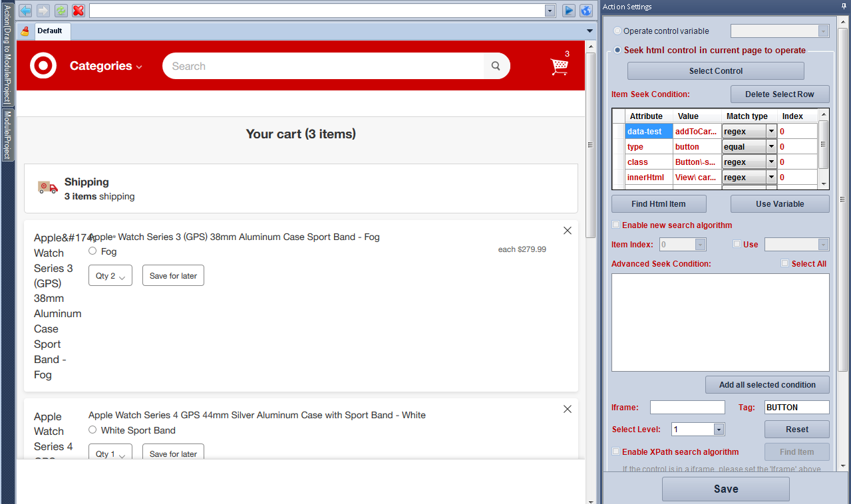This screenshot has width=851, height=504.
Task: Click the Select Control button
Action: tap(715, 71)
